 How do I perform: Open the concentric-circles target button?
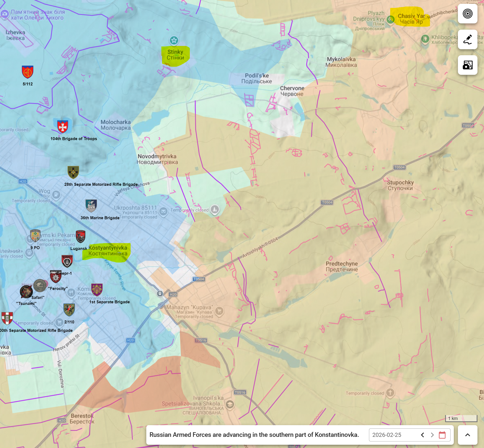pos(468,14)
